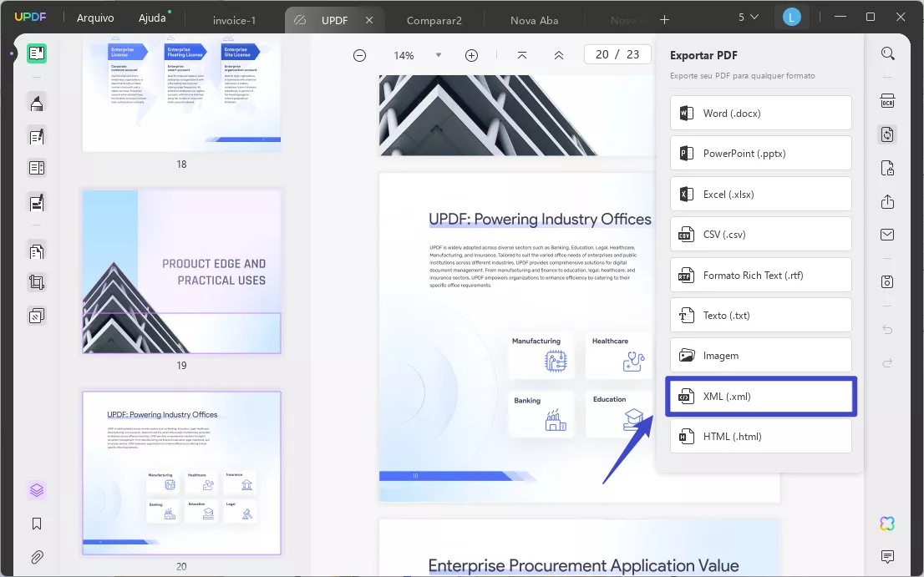Switch to the invoice-1 tab
924x577 pixels.
click(x=234, y=21)
